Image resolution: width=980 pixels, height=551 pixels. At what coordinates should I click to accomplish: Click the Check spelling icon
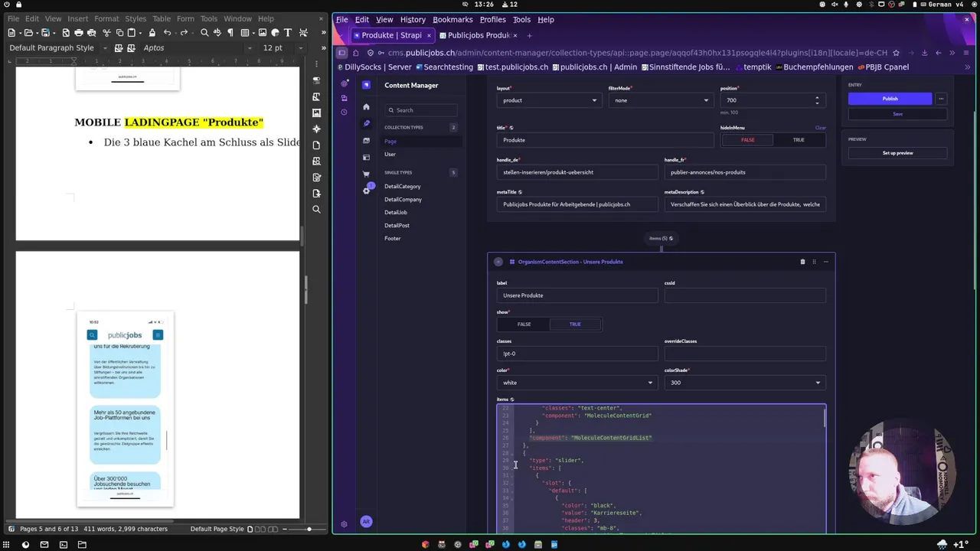217,33
